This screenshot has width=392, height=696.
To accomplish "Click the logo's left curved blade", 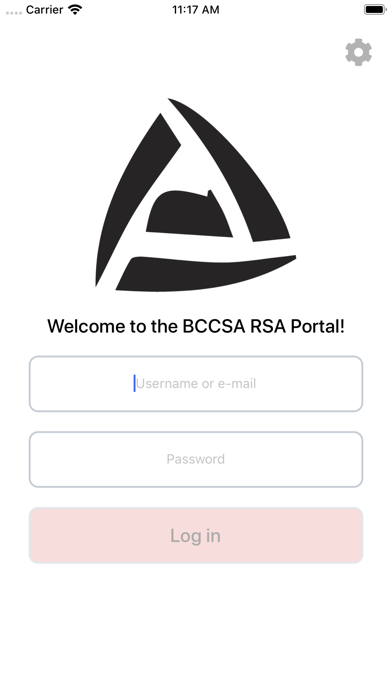I will pyautogui.click(x=138, y=199).
